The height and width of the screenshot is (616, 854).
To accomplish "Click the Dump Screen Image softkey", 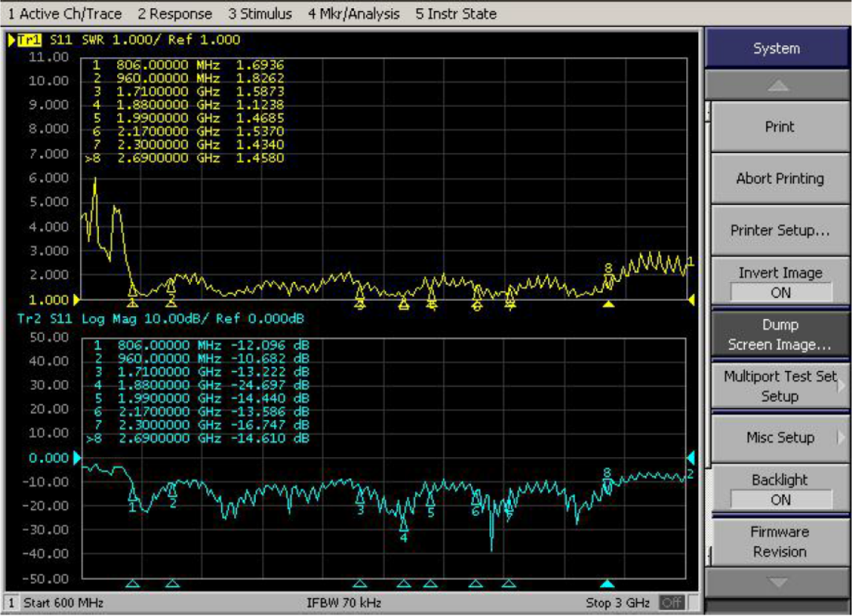I will (779, 335).
